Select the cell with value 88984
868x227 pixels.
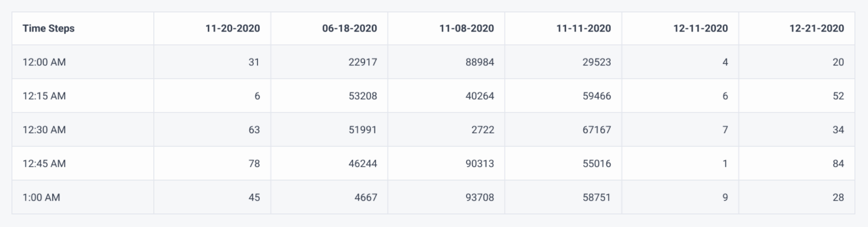pos(447,62)
